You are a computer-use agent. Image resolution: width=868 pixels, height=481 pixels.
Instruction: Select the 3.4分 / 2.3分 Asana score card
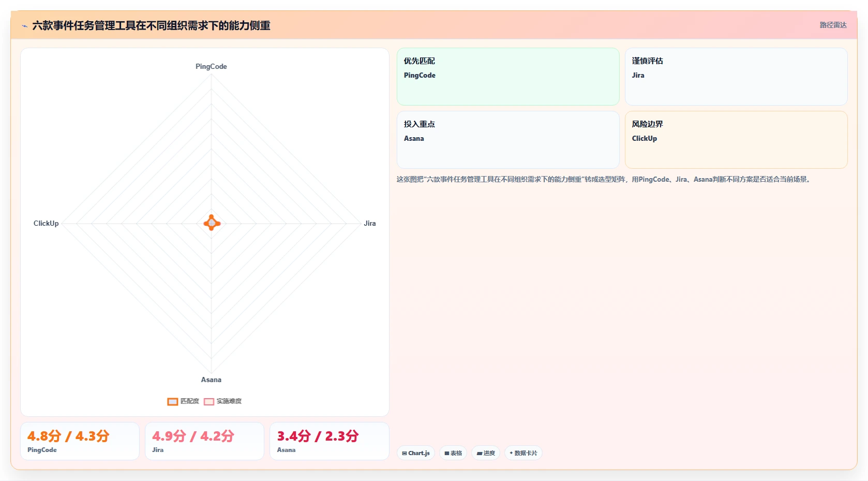click(x=330, y=441)
